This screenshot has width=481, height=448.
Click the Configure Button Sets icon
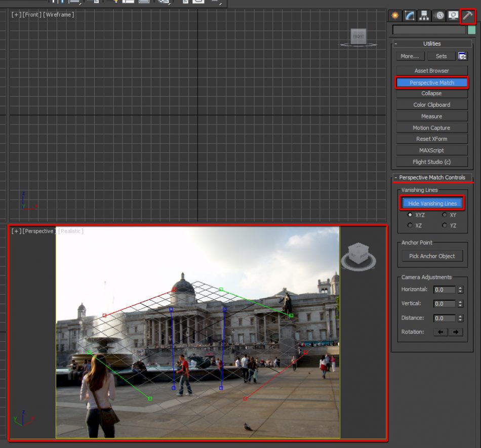(x=463, y=56)
